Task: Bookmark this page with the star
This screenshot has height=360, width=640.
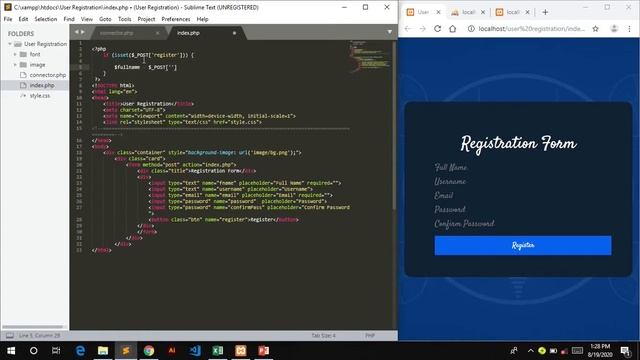Action: point(596,29)
